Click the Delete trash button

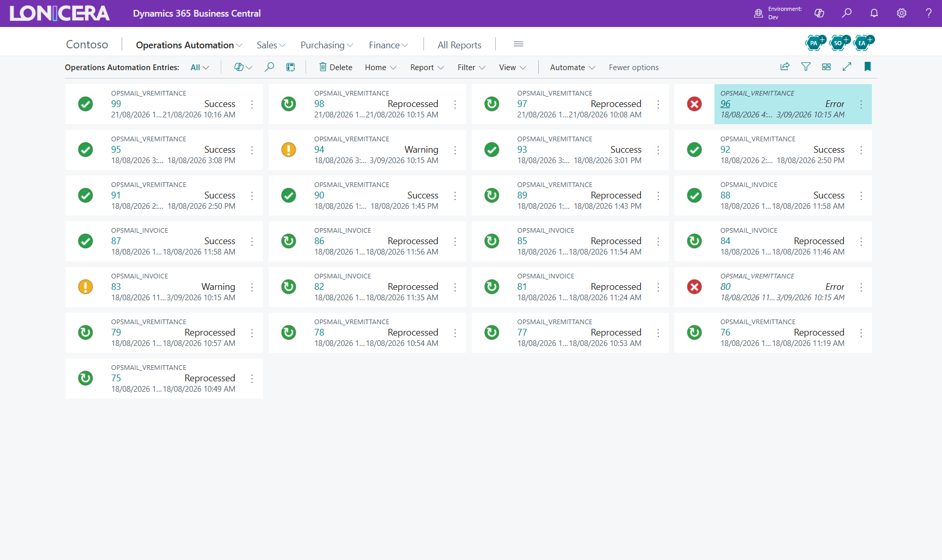click(336, 67)
